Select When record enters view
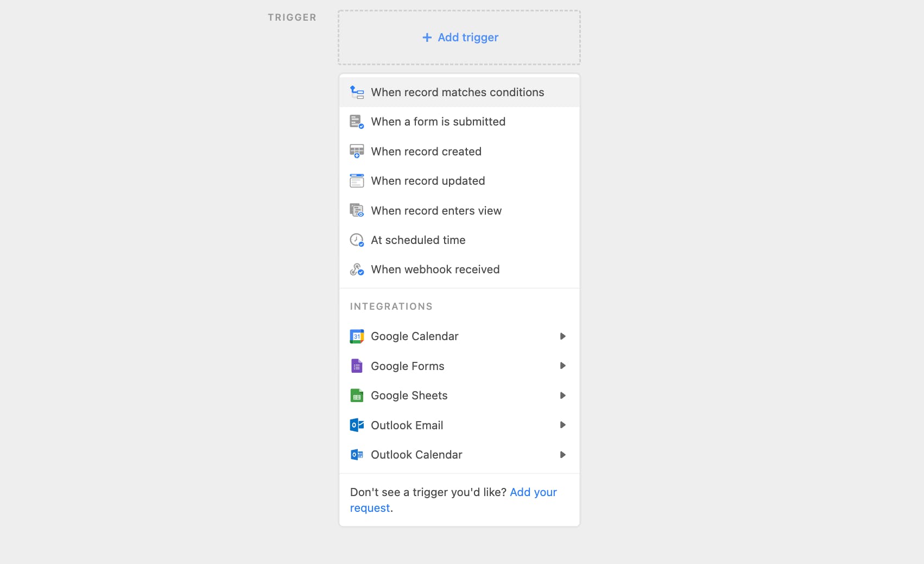Viewport: 924px width, 564px height. [x=459, y=211]
